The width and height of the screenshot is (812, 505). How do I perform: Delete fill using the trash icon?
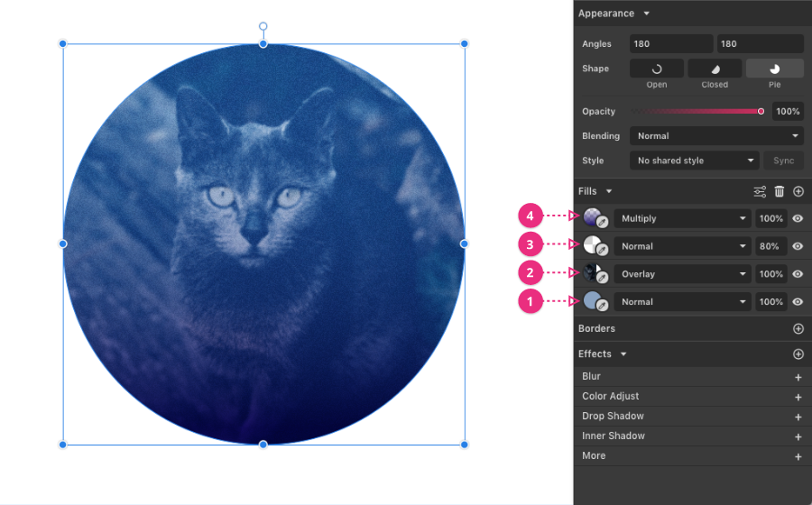[780, 191]
